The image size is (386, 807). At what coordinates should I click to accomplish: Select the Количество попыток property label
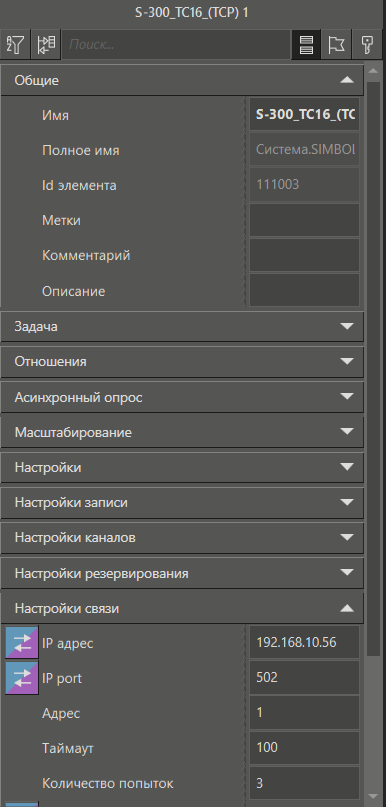108,784
